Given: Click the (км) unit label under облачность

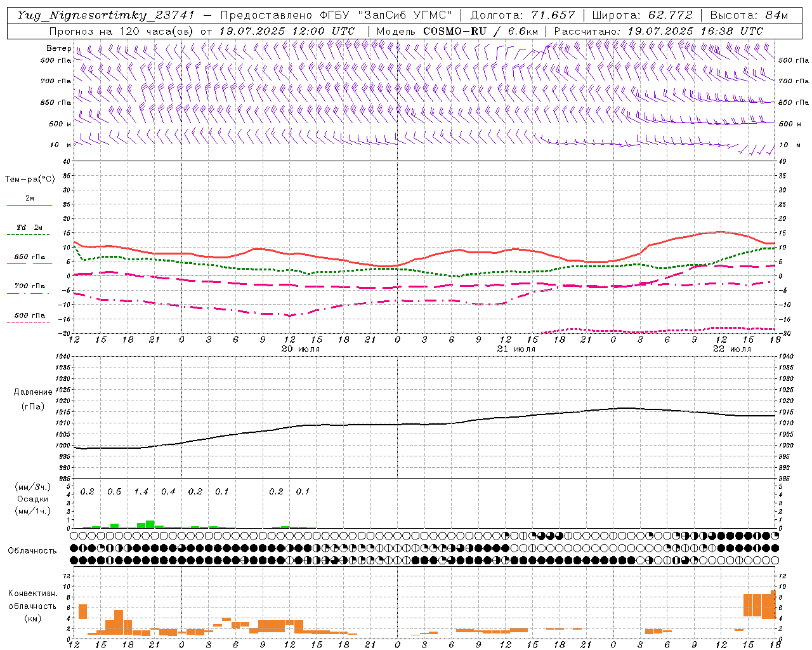Looking at the screenshot, I should click(32, 618).
